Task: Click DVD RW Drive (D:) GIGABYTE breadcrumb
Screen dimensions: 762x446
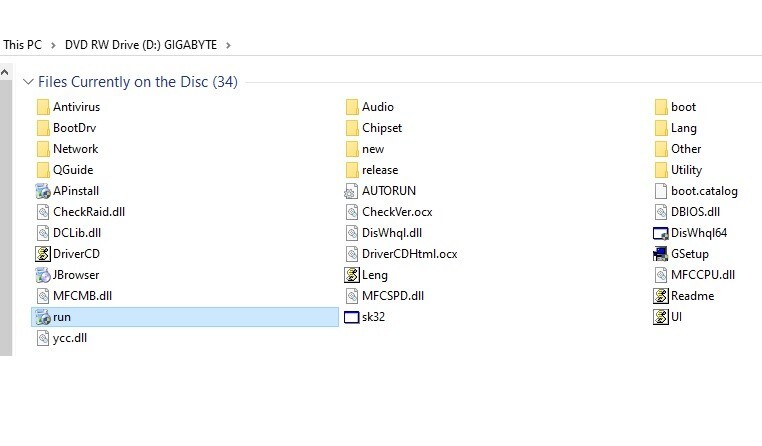Action: (x=141, y=45)
